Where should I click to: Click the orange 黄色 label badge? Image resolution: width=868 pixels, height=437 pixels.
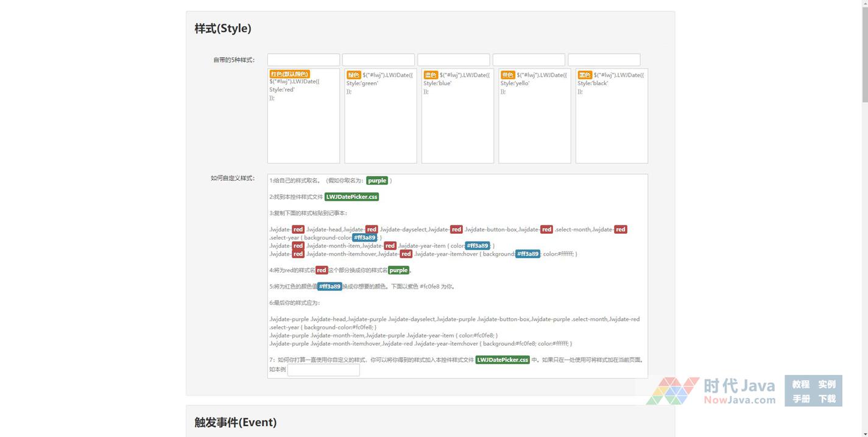(x=507, y=75)
